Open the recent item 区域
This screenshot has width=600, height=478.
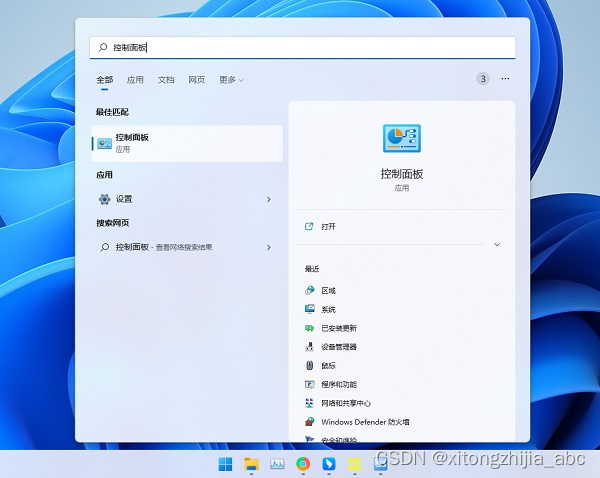328,290
